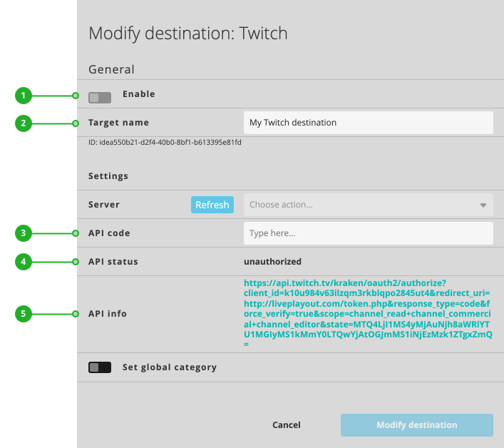Click into the API code input field
Viewport: 504px width, 448px height.
368,233
